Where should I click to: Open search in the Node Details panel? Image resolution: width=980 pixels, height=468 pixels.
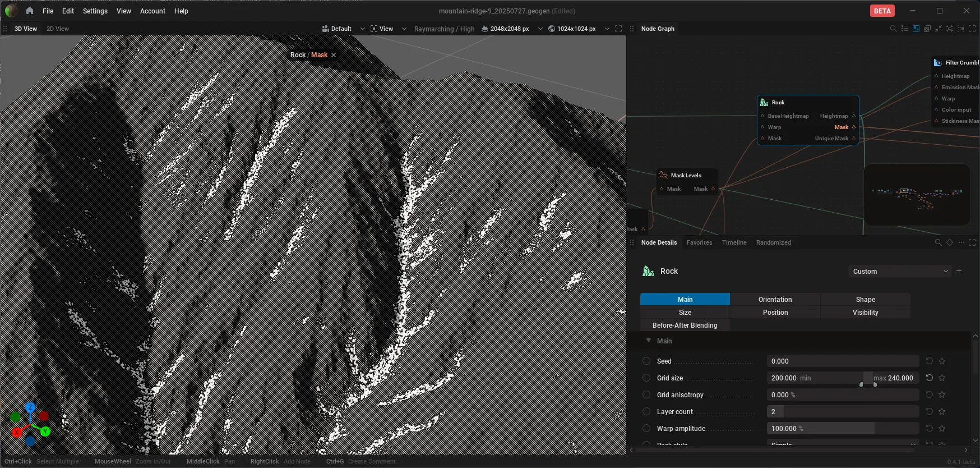(938, 242)
